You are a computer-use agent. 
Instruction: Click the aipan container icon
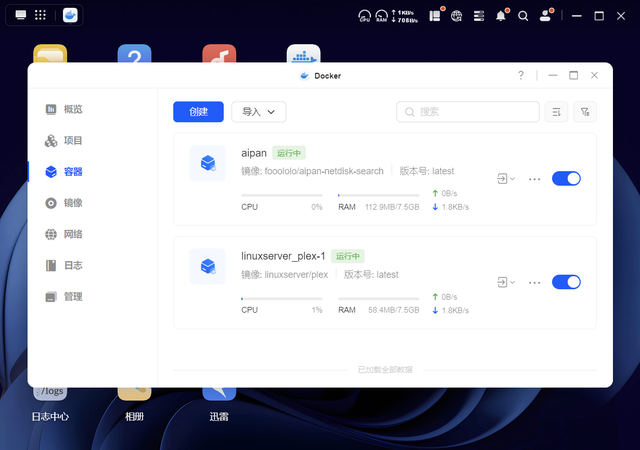tap(208, 163)
